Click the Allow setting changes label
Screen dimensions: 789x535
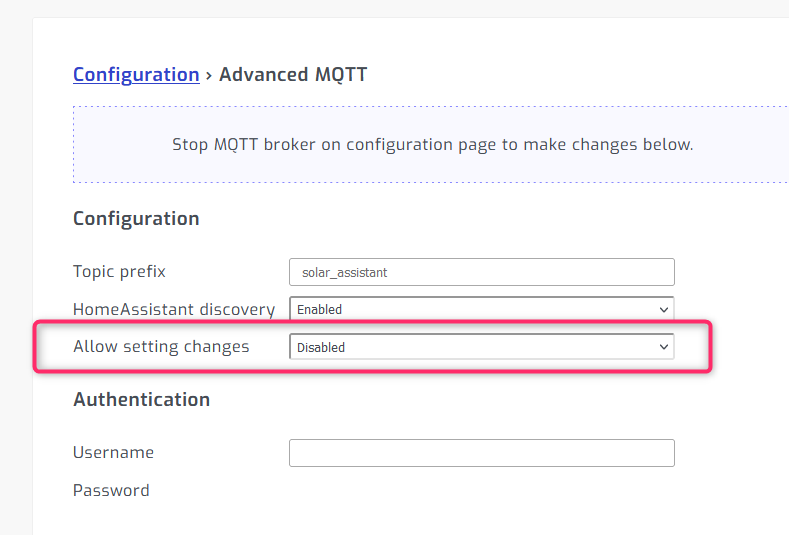click(x=161, y=347)
